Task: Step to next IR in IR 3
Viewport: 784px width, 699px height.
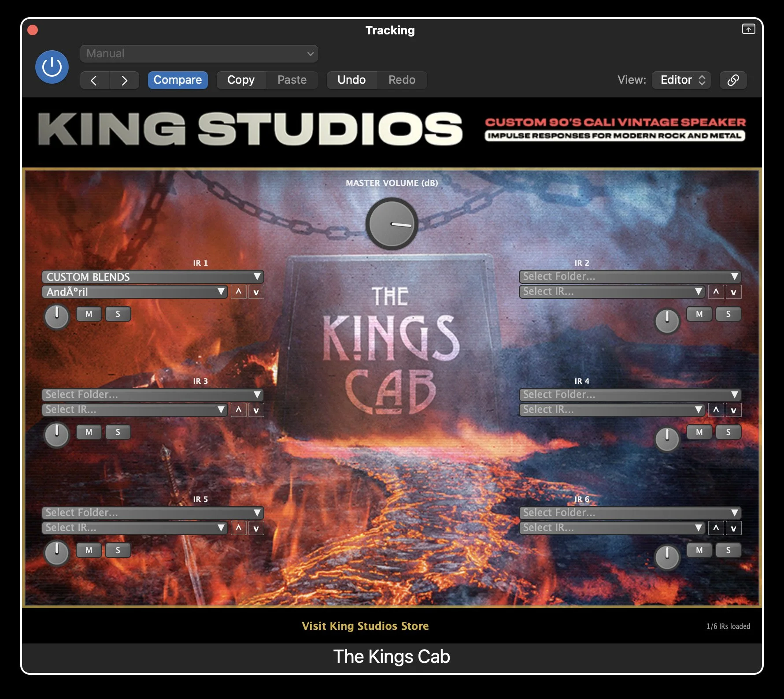Action: pos(256,410)
